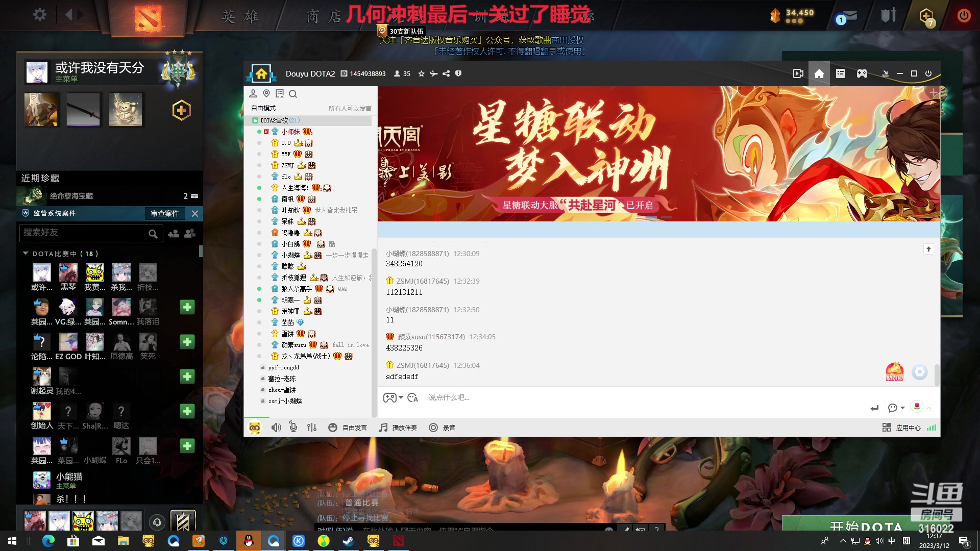The height and width of the screenshot is (551, 980).
Task: Collapse the DOTA比赛中 (18) friends group
Action: [26, 254]
